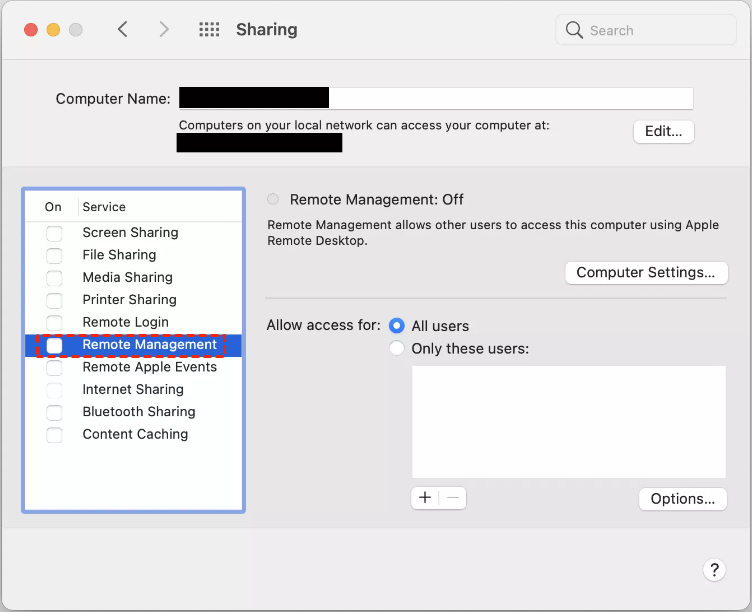Screen dimensions: 752x612
Task: Click the forward navigation arrow
Action: point(164,30)
